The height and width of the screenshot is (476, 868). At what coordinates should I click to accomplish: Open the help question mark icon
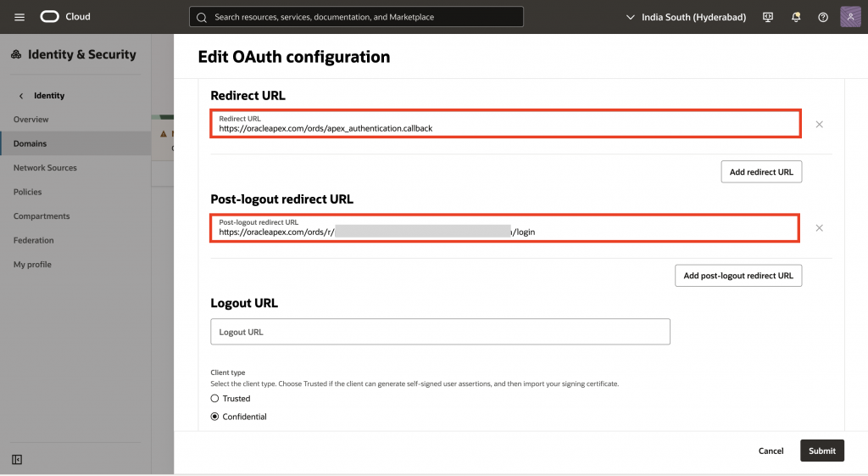click(822, 17)
